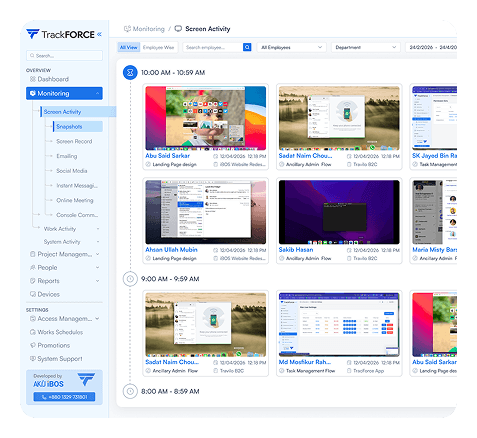Click the play circle icon at 9:00 AM
This screenshot has width=477, height=438.
pos(130,279)
